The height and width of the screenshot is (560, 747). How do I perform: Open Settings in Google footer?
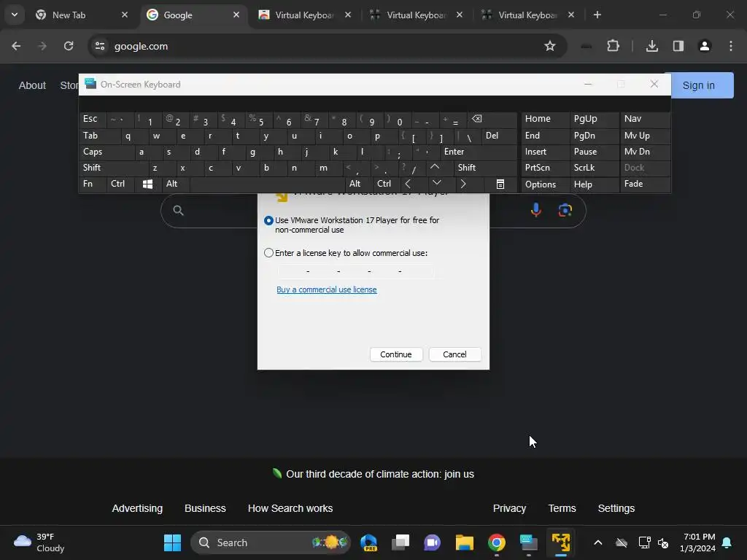pyautogui.click(x=616, y=508)
